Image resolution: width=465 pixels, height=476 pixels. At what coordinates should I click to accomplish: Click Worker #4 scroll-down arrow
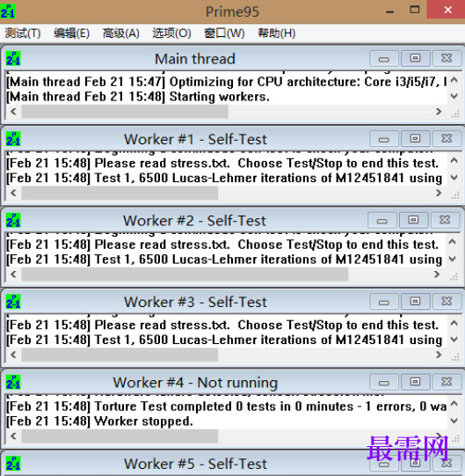point(454,421)
